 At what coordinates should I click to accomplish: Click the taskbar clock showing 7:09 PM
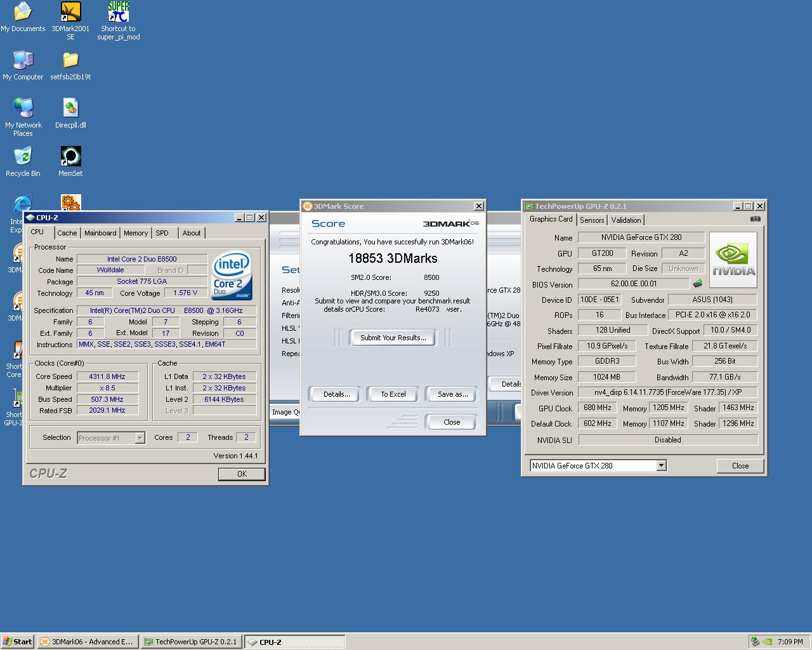tap(790, 642)
